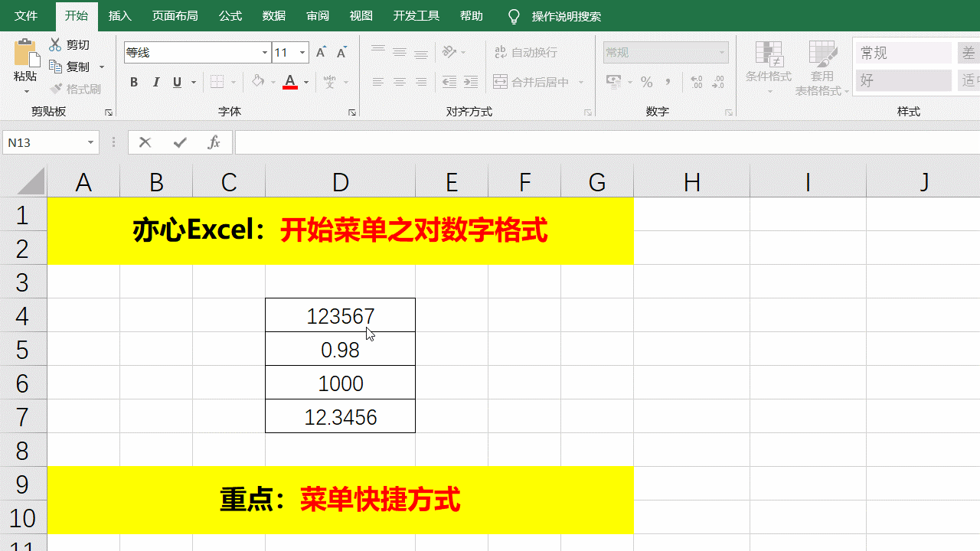Open Merge and Center dropdown arrow
980x551 pixels.
pos(581,82)
